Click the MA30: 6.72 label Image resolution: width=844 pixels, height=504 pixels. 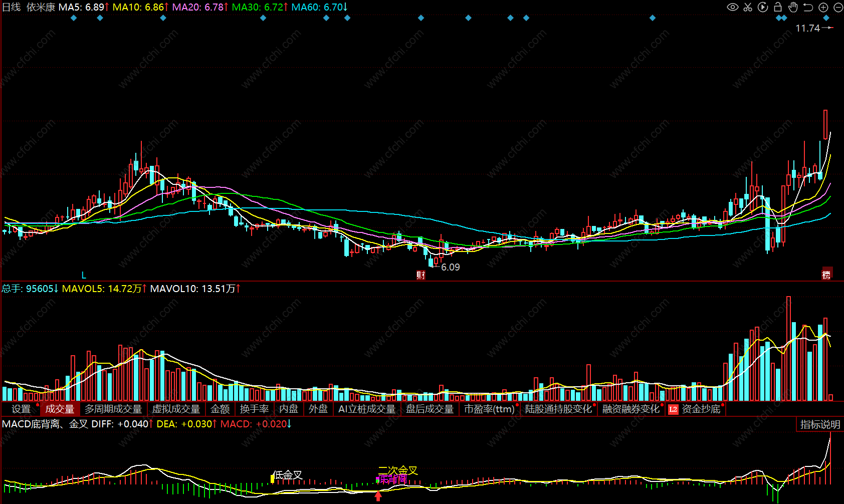coord(260,7)
